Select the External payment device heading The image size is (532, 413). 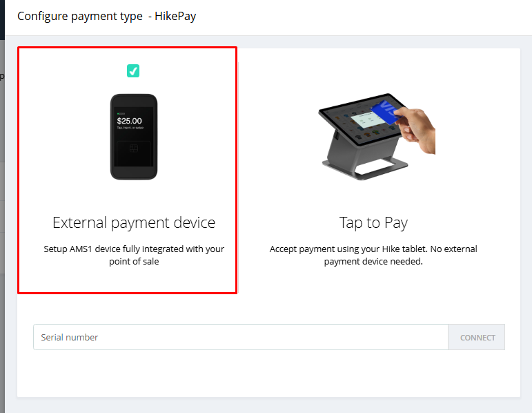(x=134, y=223)
